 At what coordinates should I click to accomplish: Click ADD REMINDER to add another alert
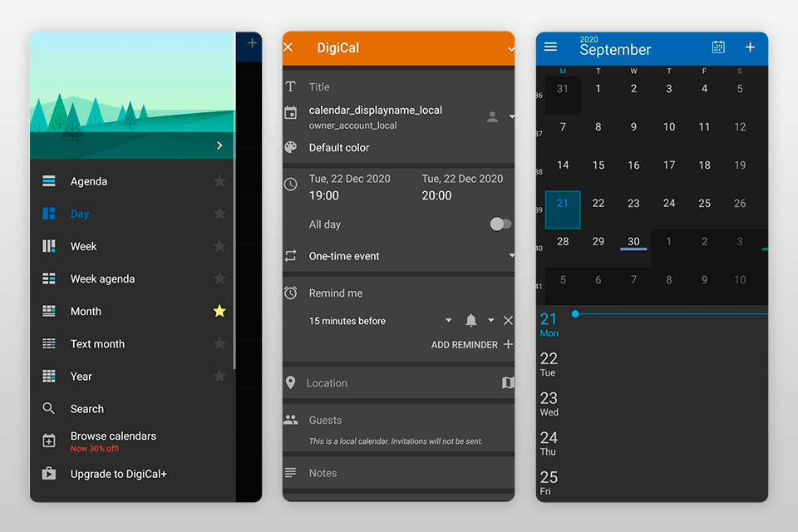pos(465,344)
